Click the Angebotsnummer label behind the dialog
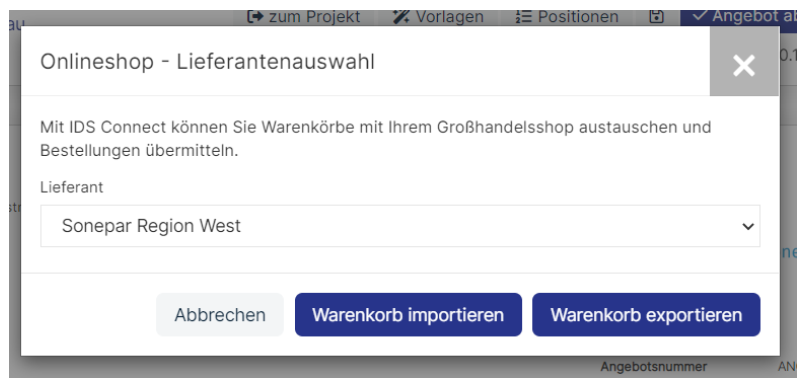Viewport: 808px width, 391px height. point(653,367)
